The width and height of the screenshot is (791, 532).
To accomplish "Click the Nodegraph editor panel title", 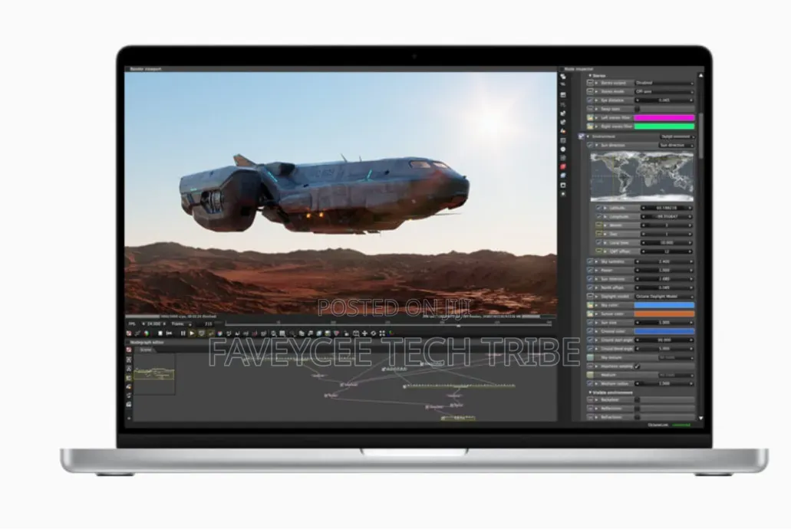I will (x=147, y=343).
